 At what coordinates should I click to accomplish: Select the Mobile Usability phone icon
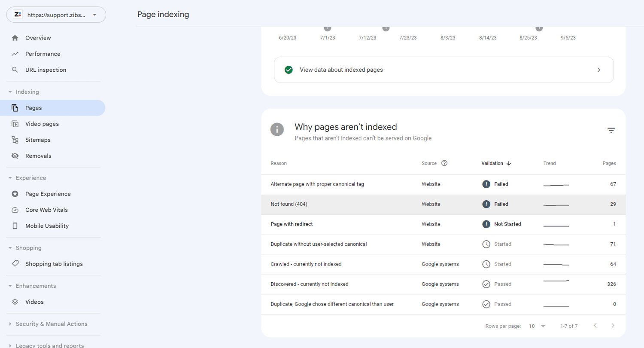pos(15,226)
